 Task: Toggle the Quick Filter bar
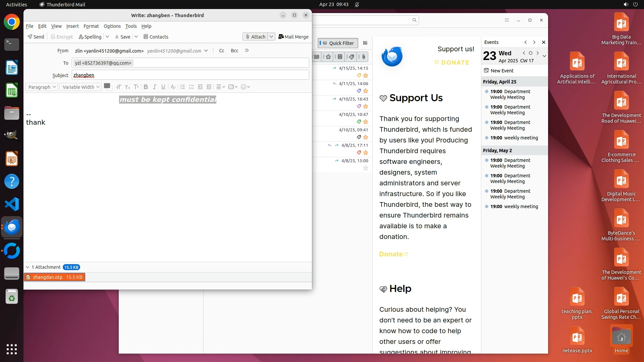coord(338,43)
